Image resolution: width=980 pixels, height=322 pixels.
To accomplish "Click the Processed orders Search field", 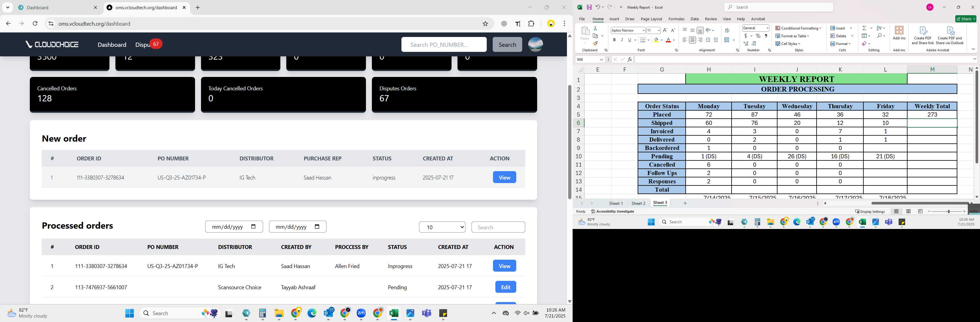I will coord(498,227).
